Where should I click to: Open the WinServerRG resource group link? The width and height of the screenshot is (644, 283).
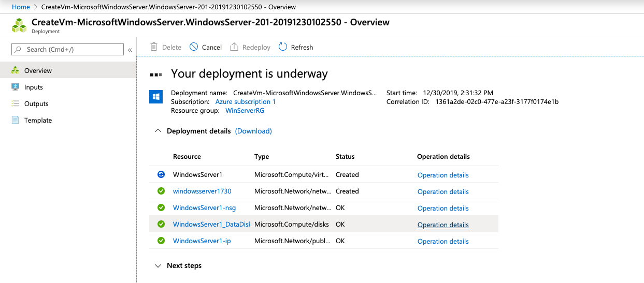(x=245, y=111)
